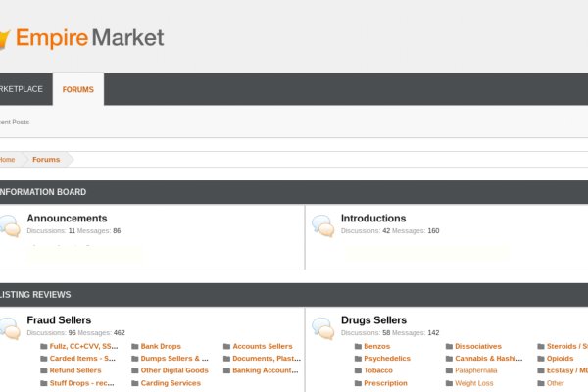Expand the Information Board category header
588x392 pixels.
pyautogui.click(x=43, y=192)
